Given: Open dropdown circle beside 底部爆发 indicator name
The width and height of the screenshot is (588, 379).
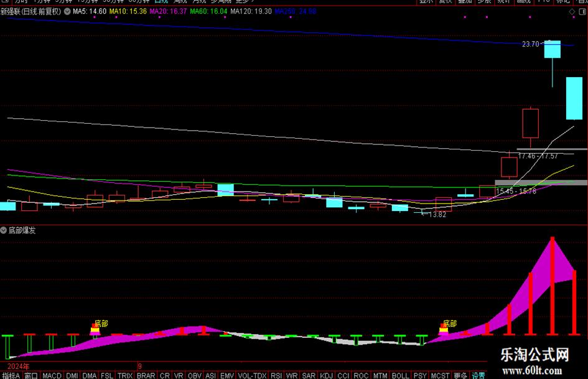Looking at the screenshot, I should point(3,230).
